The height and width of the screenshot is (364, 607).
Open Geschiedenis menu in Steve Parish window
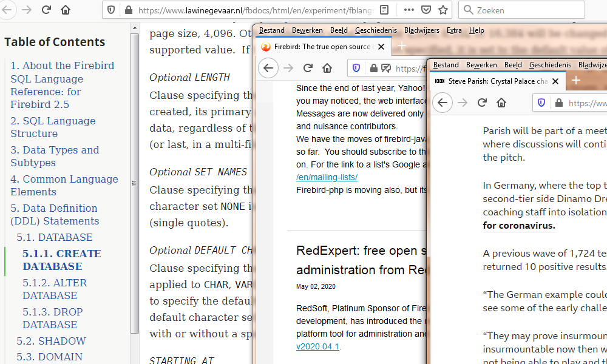(x=550, y=64)
